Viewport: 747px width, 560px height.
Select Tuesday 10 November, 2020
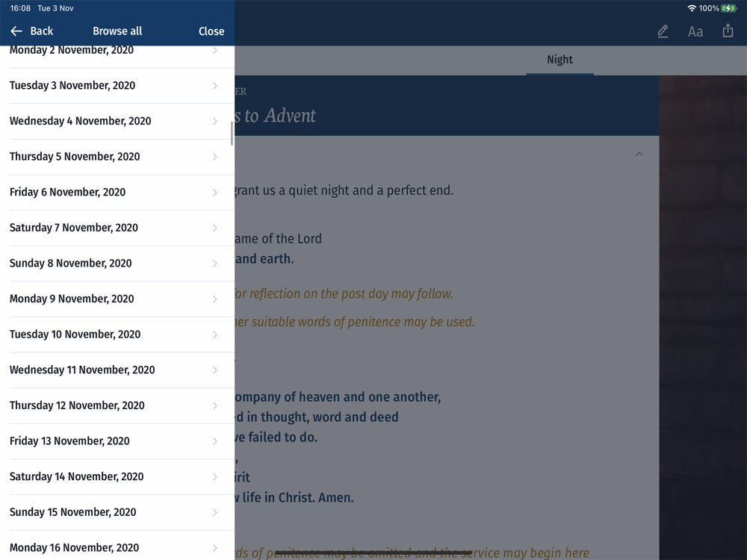coord(117,335)
